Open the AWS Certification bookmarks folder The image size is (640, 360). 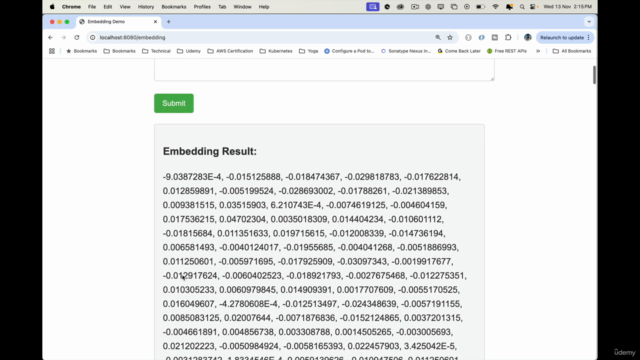(230, 51)
